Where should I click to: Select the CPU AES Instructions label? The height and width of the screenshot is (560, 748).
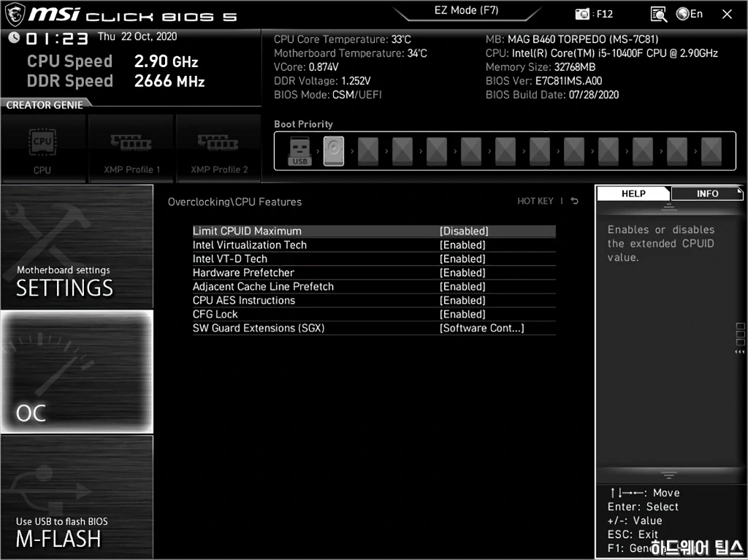[x=244, y=300]
